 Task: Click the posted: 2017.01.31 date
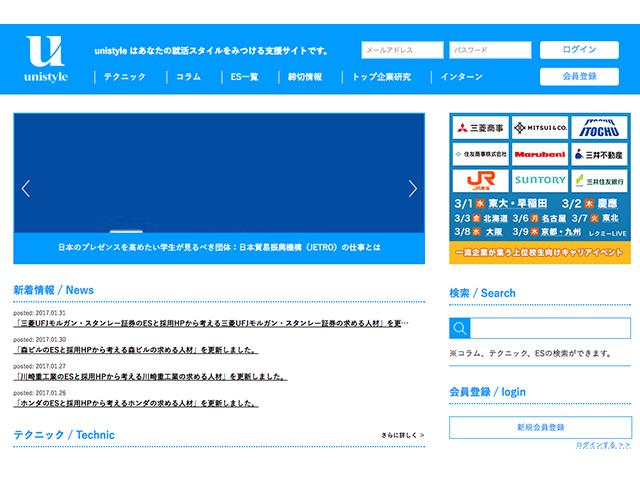pyautogui.click(x=39, y=313)
